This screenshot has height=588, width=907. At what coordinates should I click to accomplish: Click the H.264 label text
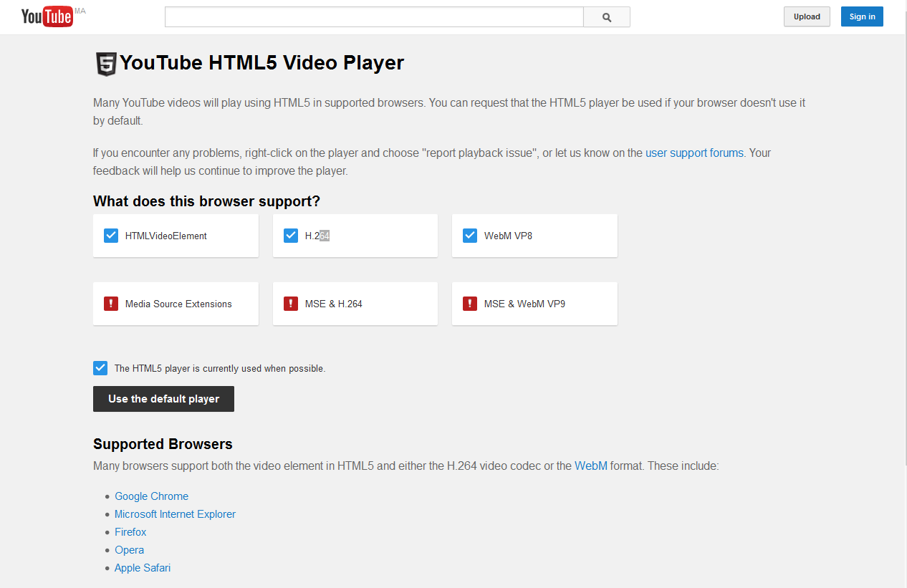pyautogui.click(x=317, y=236)
